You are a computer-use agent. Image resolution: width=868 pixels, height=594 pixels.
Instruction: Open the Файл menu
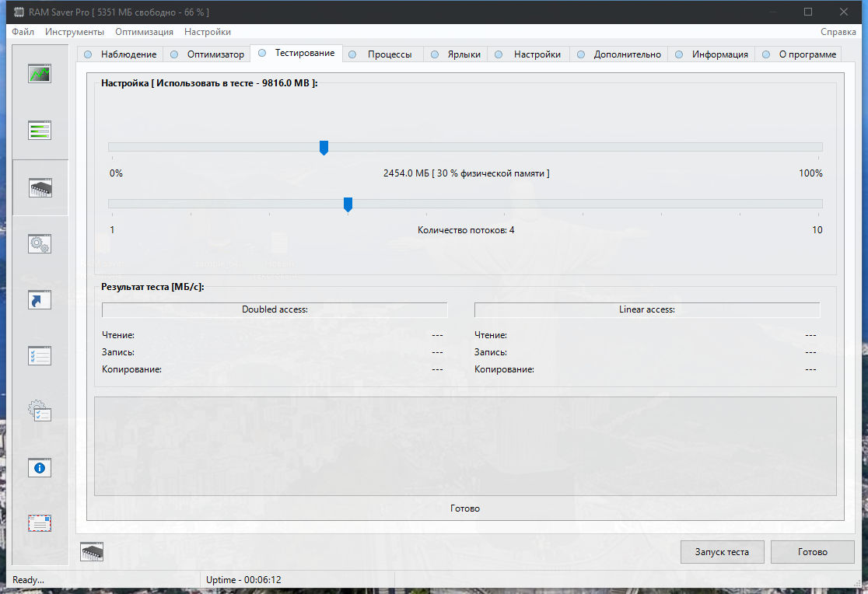point(23,32)
